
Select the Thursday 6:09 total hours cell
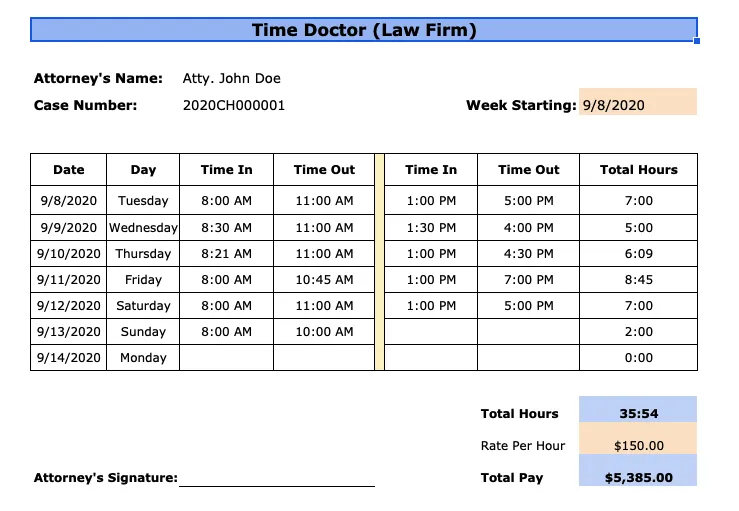(x=638, y=254)
